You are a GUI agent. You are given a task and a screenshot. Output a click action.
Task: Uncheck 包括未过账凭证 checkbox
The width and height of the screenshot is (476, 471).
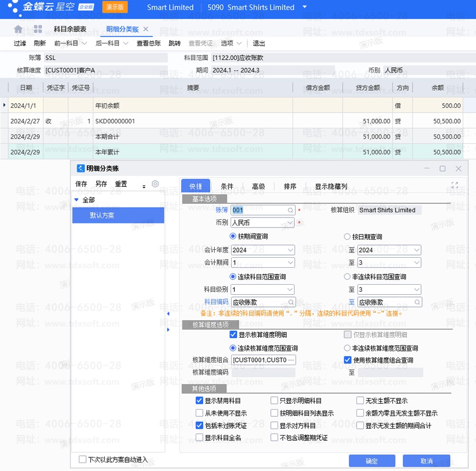click(199, 425)
